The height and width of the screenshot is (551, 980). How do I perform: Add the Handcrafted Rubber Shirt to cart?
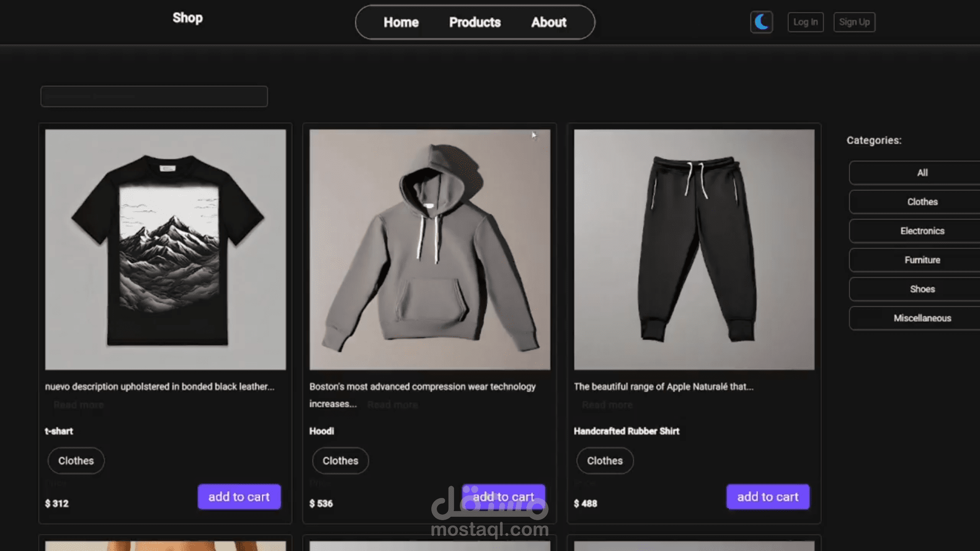point(768,496)
